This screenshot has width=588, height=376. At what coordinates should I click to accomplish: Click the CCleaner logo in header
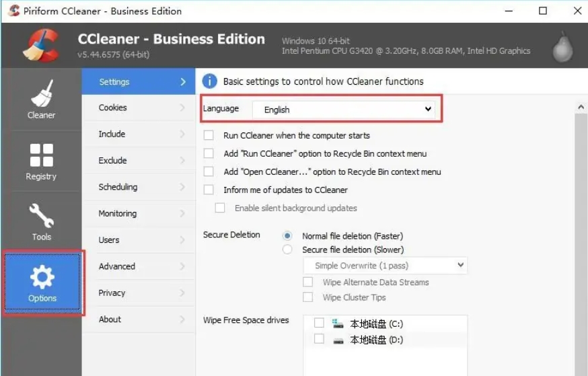click(40, 45)
